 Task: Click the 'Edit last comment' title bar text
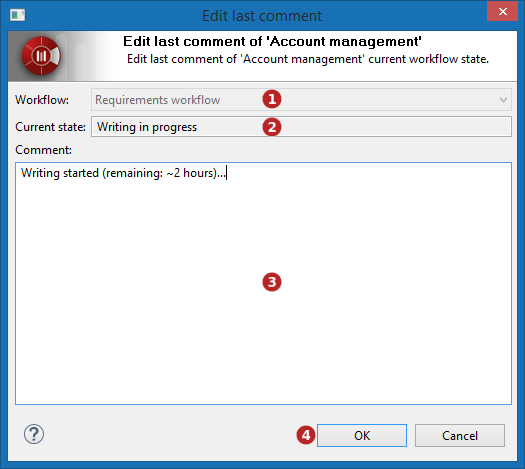262,16
